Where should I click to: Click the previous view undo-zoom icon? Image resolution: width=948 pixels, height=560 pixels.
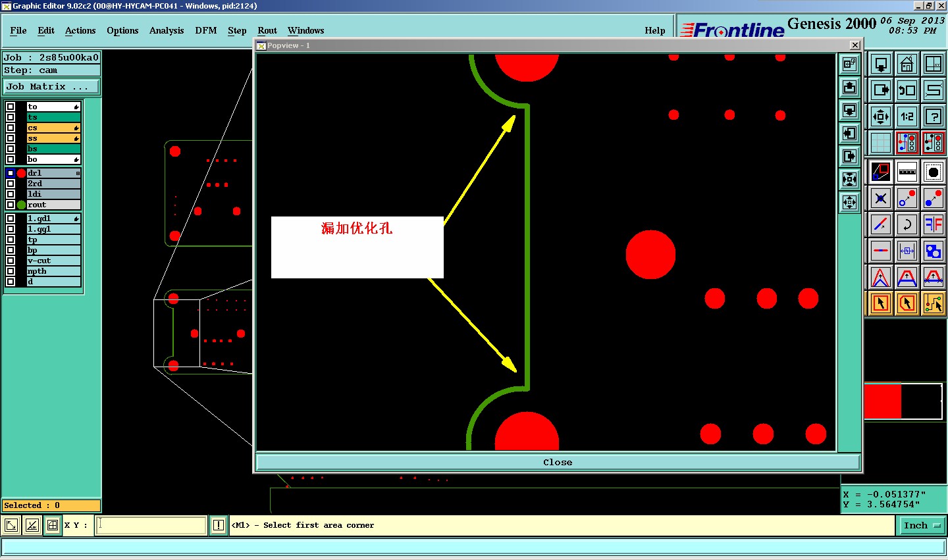click(x=907, y=90)
